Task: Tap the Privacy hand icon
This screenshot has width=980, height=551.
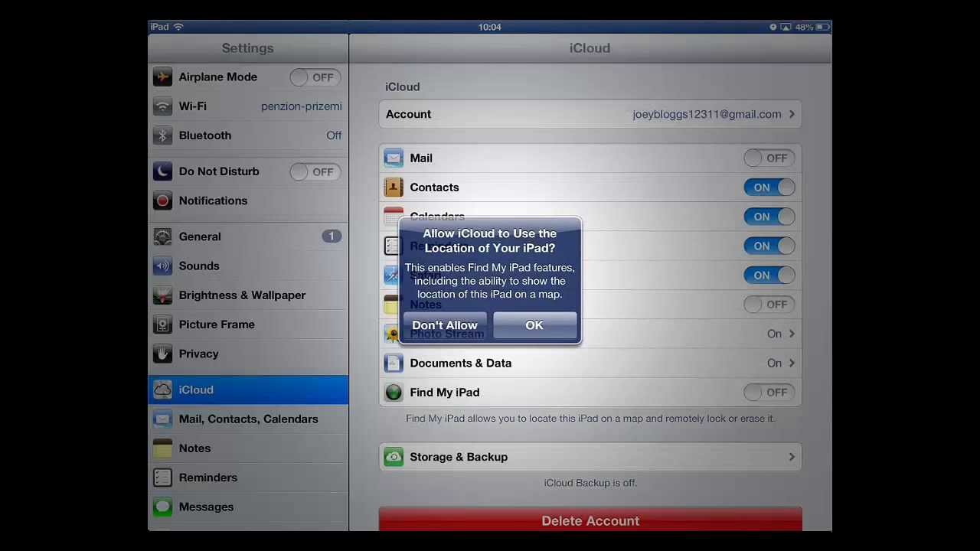Action: [x=162, y=354]
